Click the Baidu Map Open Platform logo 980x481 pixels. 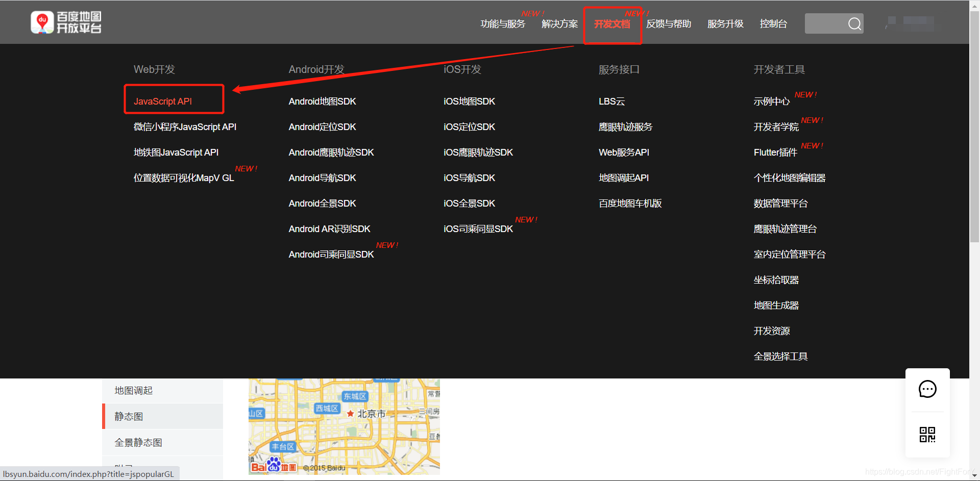pyautogui.click(x=66, y=22)
